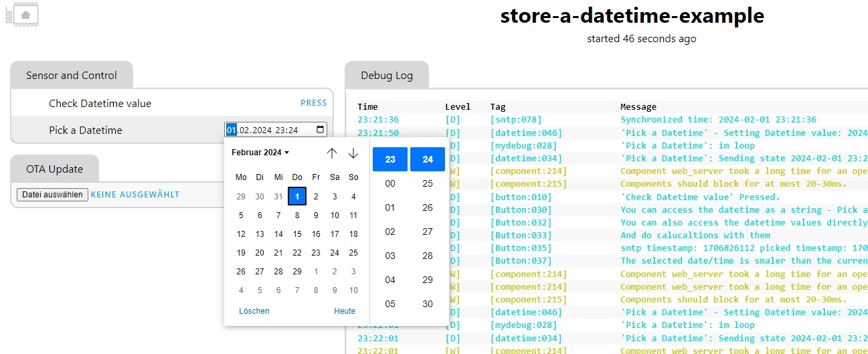Click the KEINE AUSGEWÄHLT file status text
Image resolution: width=868 pixels, height=354 pixels.
135,195
